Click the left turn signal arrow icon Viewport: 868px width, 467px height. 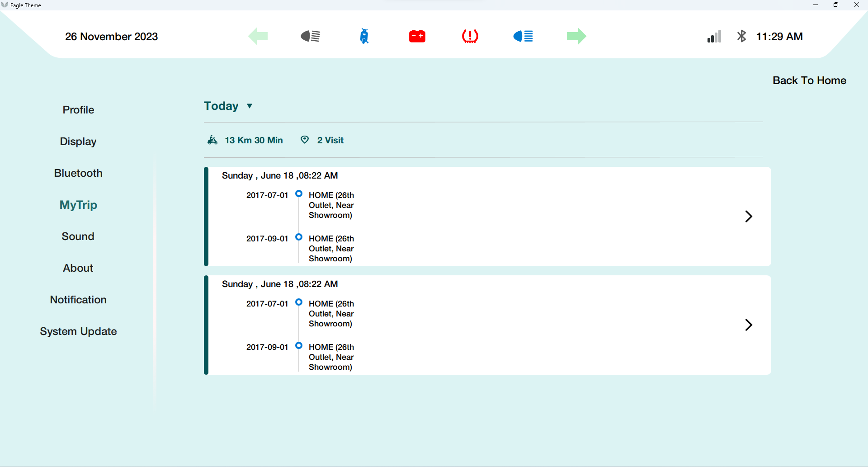[x=258, y=36]
